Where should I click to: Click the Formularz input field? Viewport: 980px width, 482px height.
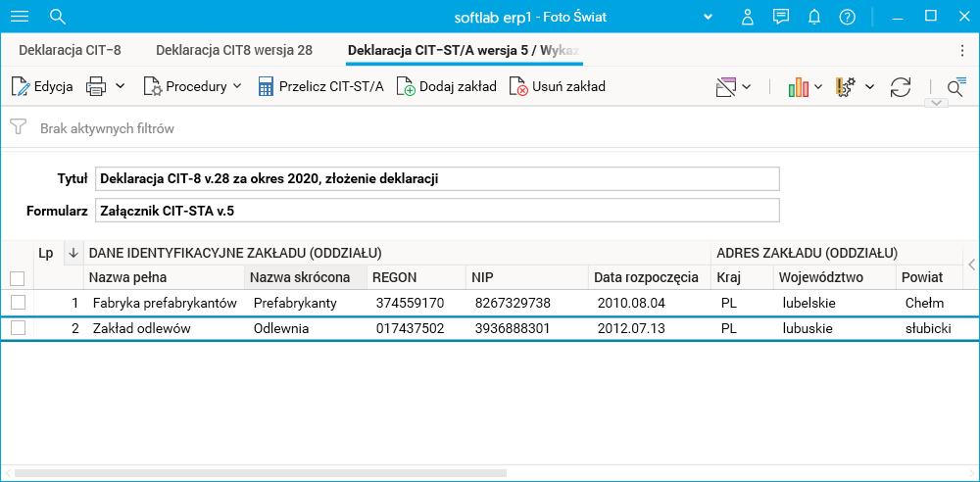437,210
